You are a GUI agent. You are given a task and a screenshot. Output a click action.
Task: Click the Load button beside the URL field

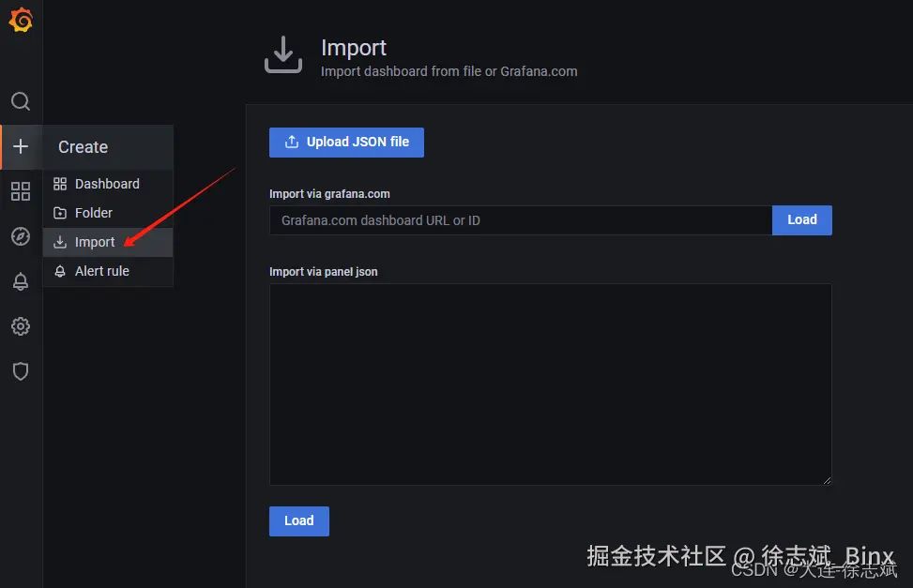801,220
